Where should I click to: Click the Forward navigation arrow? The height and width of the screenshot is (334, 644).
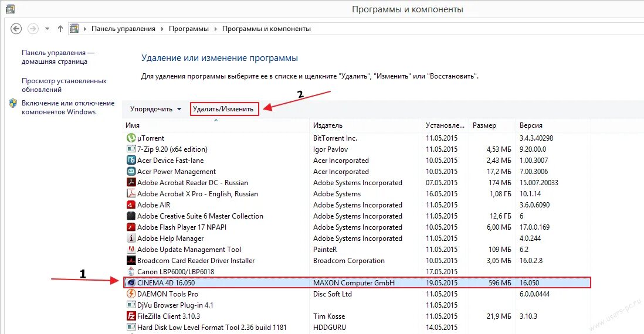click(33, 29)
